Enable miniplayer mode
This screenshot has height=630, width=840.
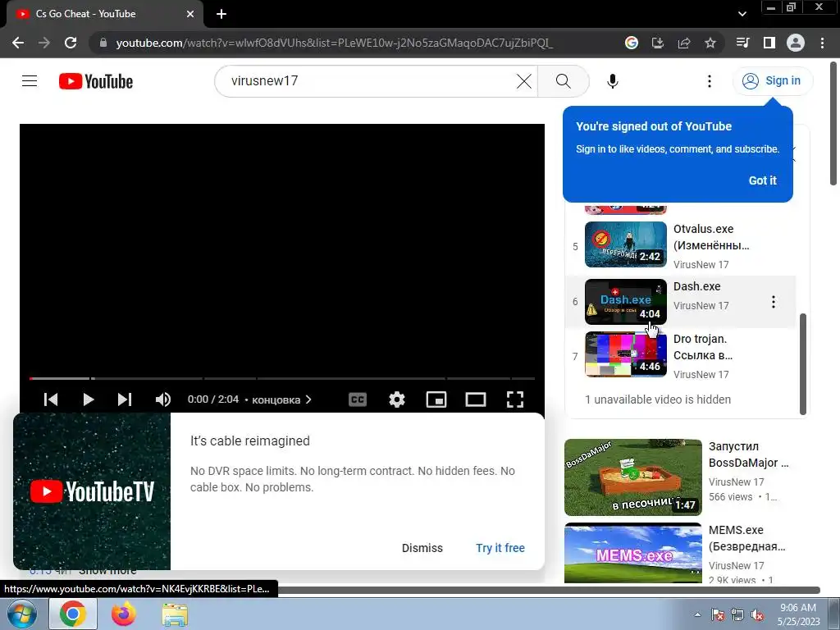pos(436,399)
